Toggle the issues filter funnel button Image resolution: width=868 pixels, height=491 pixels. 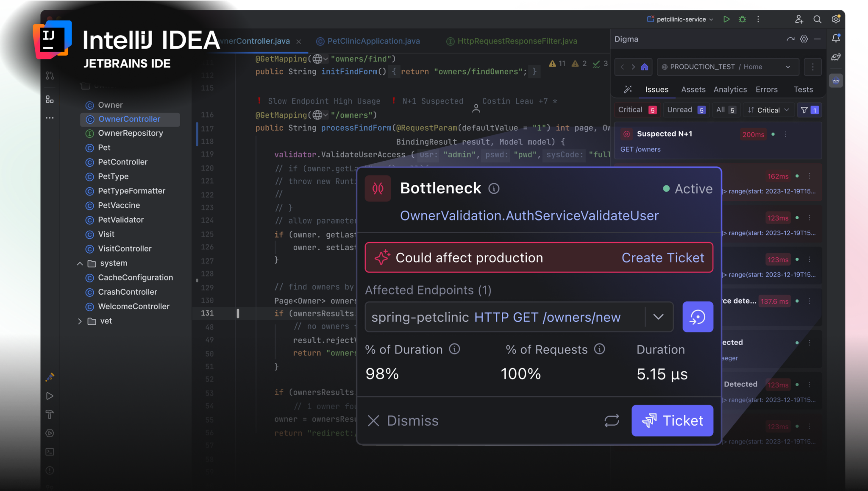click(809, 110)
